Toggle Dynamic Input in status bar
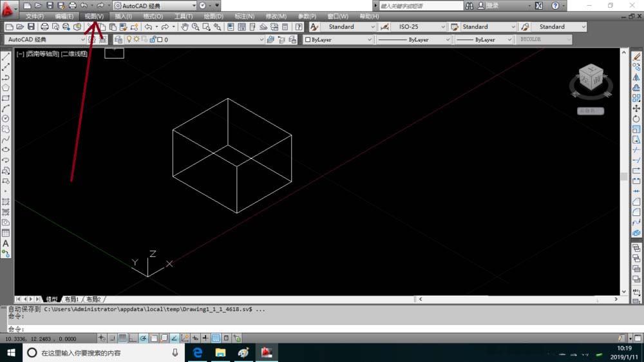 tap(195, 338)
